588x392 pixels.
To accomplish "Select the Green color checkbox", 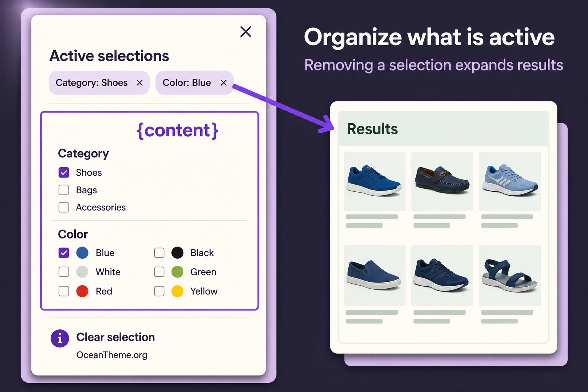I will [x=159, y=272].
